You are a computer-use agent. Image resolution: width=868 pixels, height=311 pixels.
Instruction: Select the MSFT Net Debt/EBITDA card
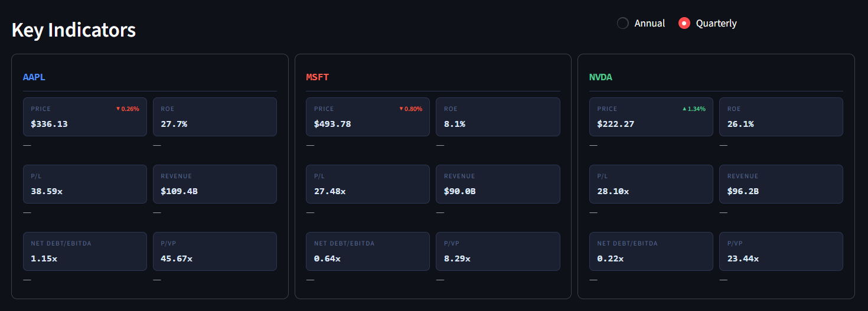pyautogui.click(x=368, y=251)
